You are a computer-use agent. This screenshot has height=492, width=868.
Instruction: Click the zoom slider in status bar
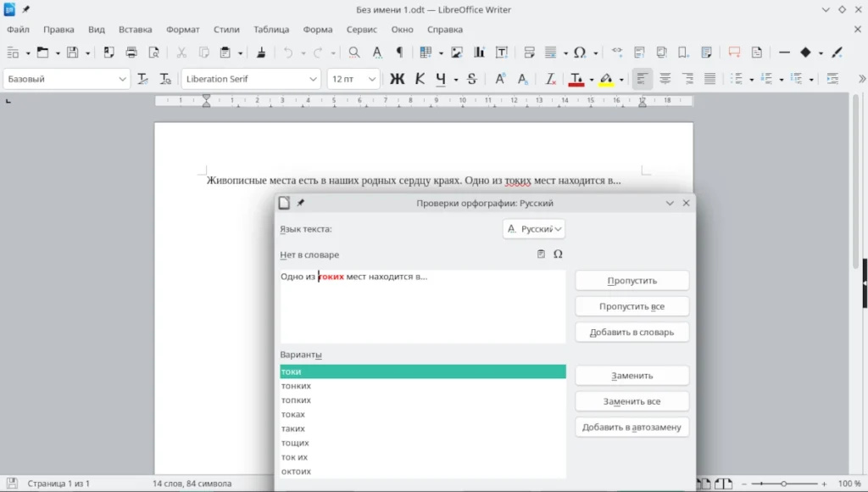click(784, 484)
